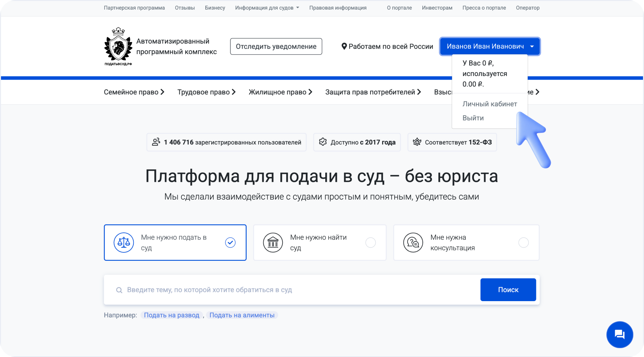This screenshot has height=357, width=644.
Task: Expand 'Защита прав потребителей' category
Action: tap(373, 92)
